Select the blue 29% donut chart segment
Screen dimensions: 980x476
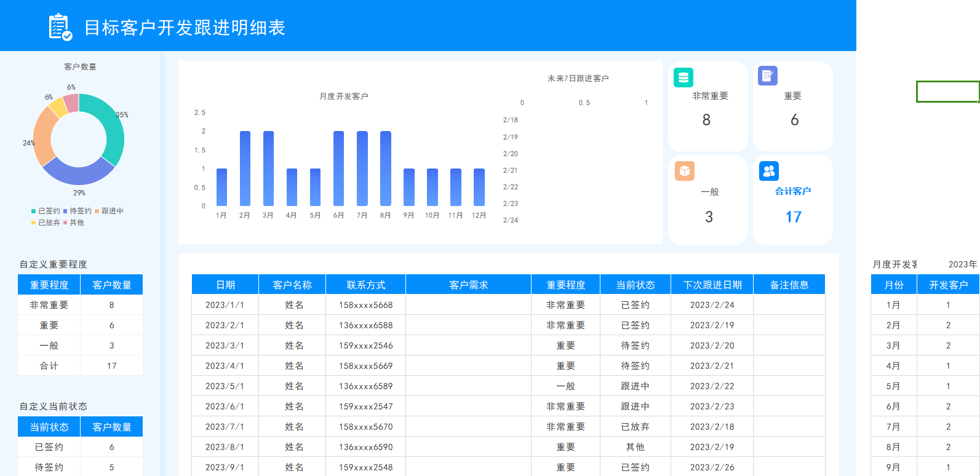[78, 175]
